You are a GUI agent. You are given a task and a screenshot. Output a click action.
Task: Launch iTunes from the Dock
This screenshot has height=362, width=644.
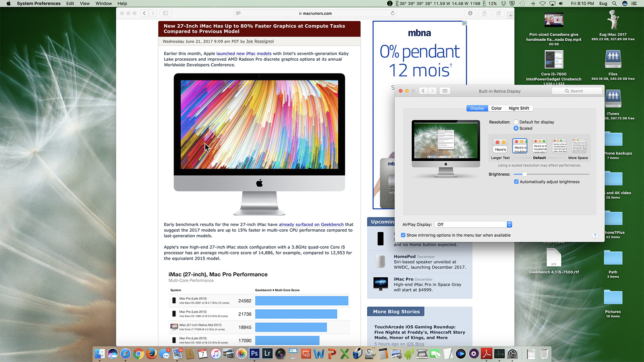click(x=216, y=354)
